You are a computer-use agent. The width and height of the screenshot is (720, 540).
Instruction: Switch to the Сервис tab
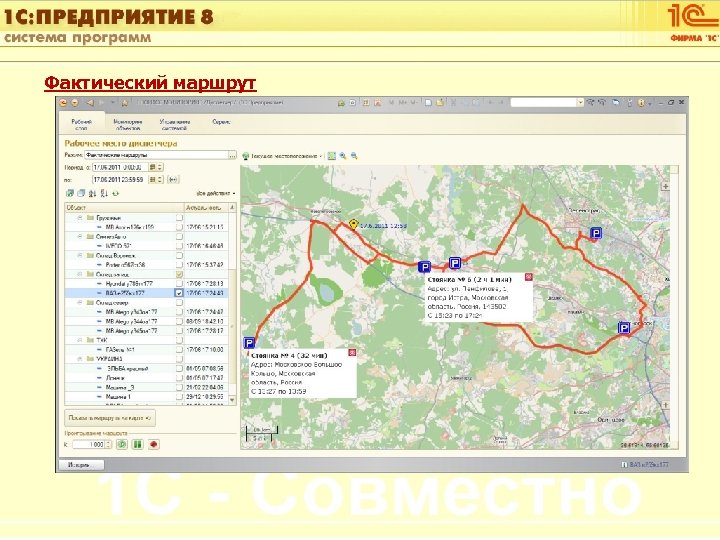(221, 122)
